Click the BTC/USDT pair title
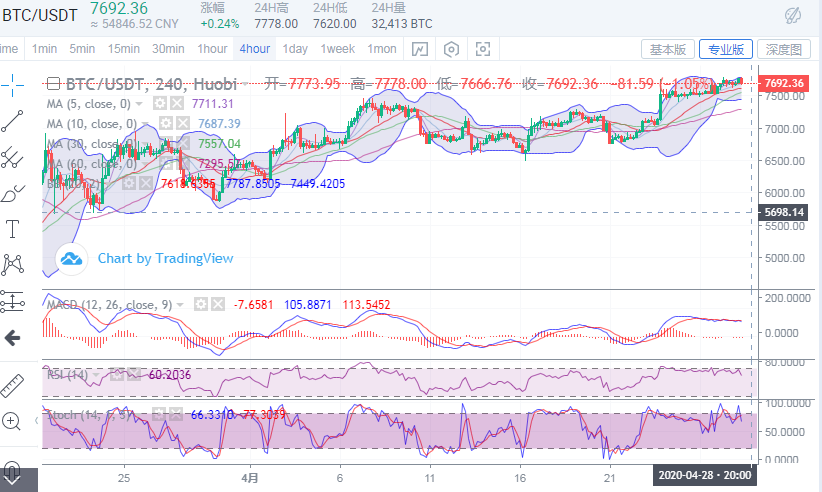This screenshot has height=492, width=822. point(40,15)
